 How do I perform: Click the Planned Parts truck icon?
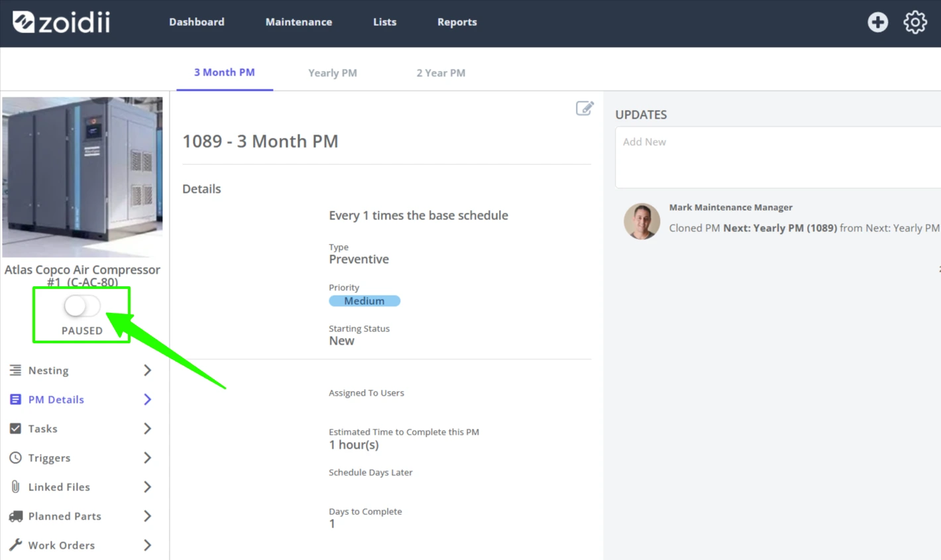15,516
